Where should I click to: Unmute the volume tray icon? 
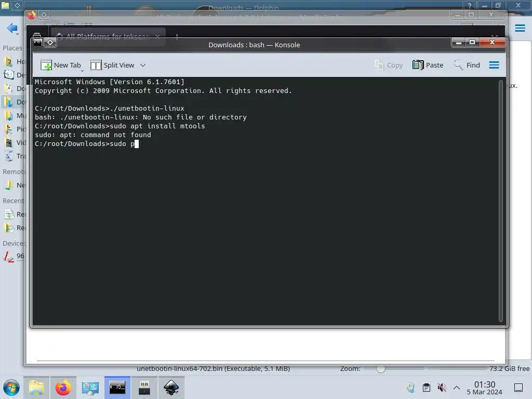(442, 388)
